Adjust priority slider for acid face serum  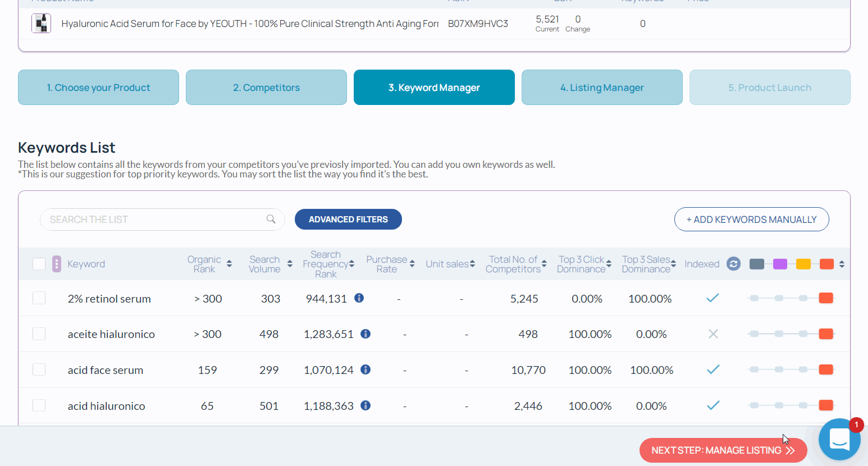791,369
